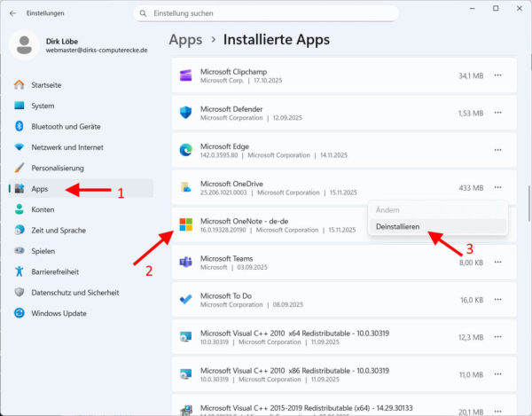Open more options for Microsoft Defender

coord(497,113)
